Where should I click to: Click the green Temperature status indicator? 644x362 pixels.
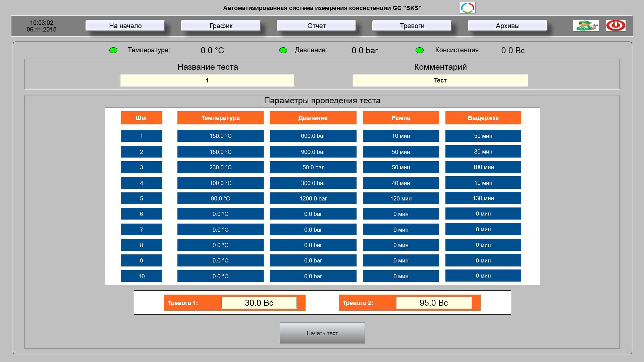pos(113,50)
